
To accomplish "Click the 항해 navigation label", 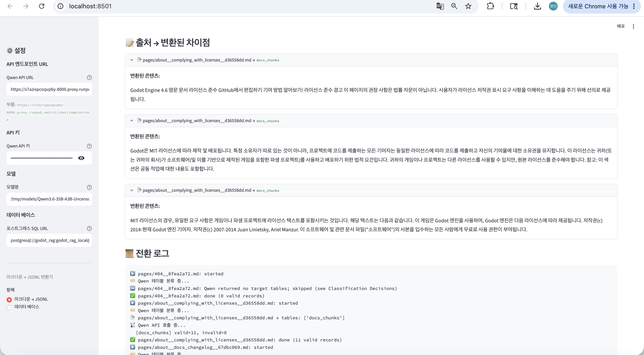I will coord(11,290).
